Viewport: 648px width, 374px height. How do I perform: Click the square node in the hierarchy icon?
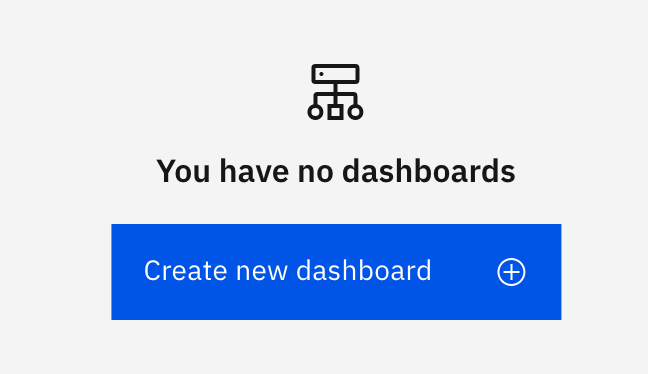pos(335,112)
